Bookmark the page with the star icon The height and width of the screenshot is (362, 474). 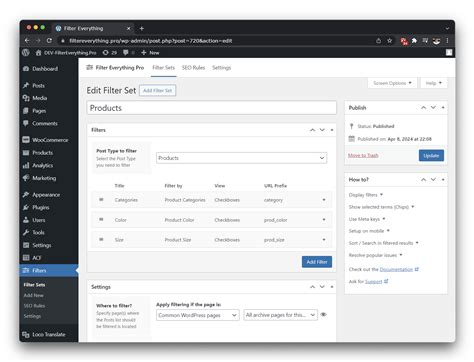tap(389, 41)
